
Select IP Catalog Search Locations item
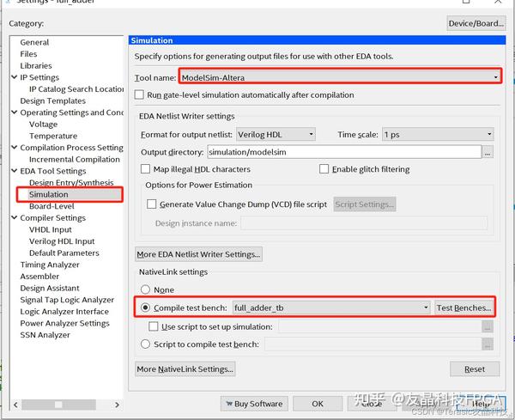[76, 89]
